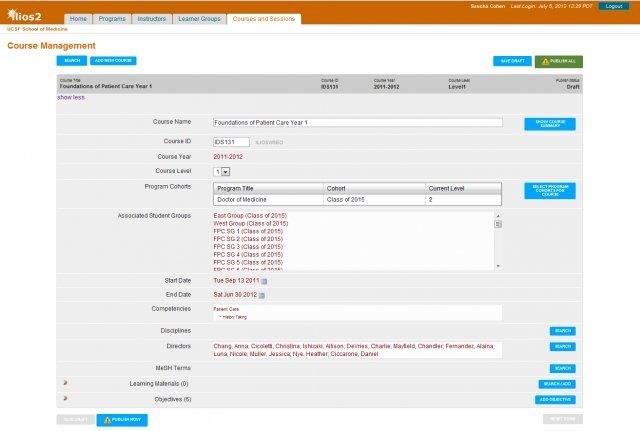Click the 'Sat Jun 30 2012' end date
The width and height of the screenshot is (640, 431).
click(235, 295)
